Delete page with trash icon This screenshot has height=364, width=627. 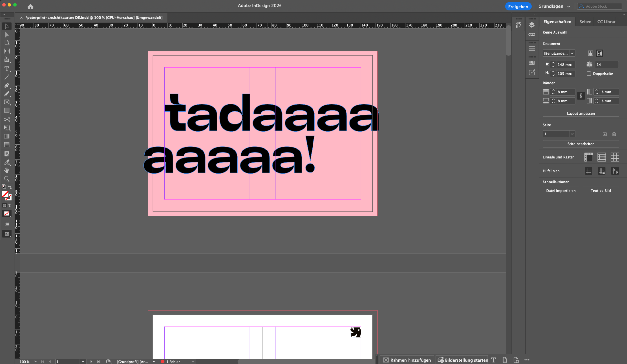pyautogui.click(x=614, y=134)
